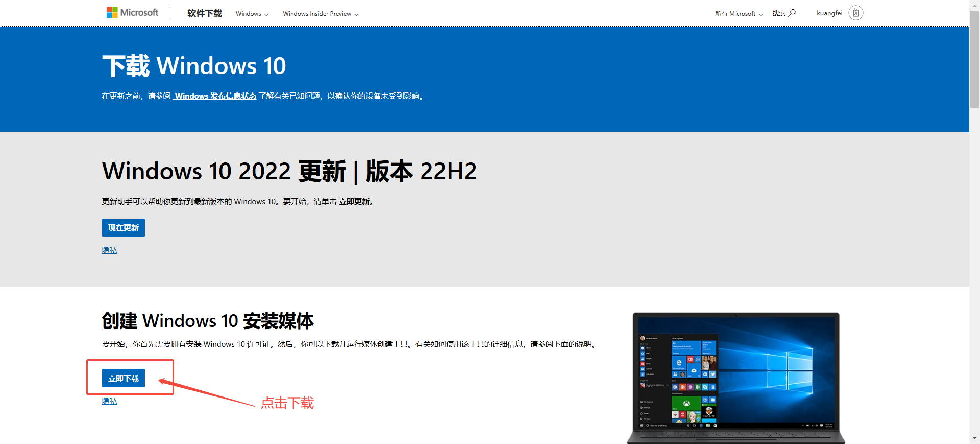Viewport: 980px width, 444px height.
Task: Click the kuangfei account avatar icon
Action: tap(856, 13)
